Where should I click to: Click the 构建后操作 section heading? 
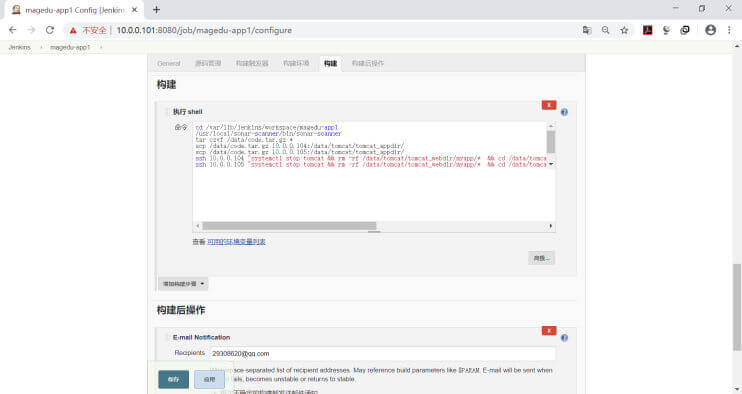click(181, 310)
